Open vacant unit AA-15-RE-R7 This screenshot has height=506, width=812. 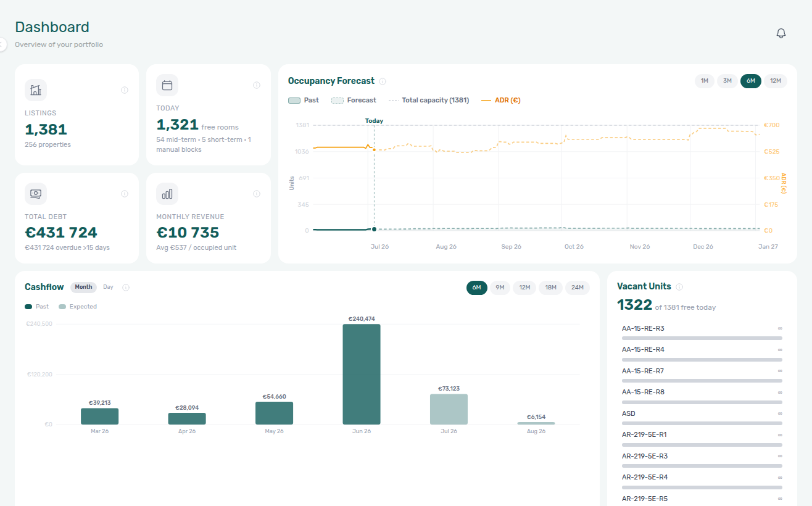coord(702,375)
